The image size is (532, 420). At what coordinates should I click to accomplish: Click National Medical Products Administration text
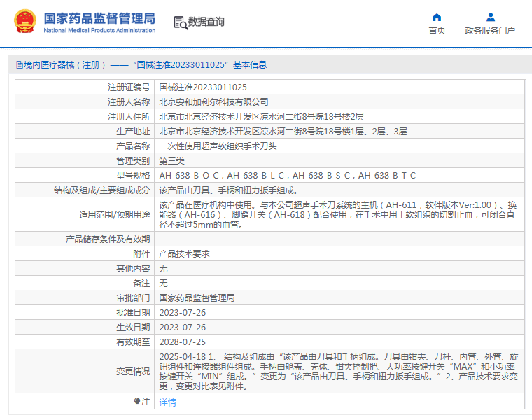click(99, 31)
